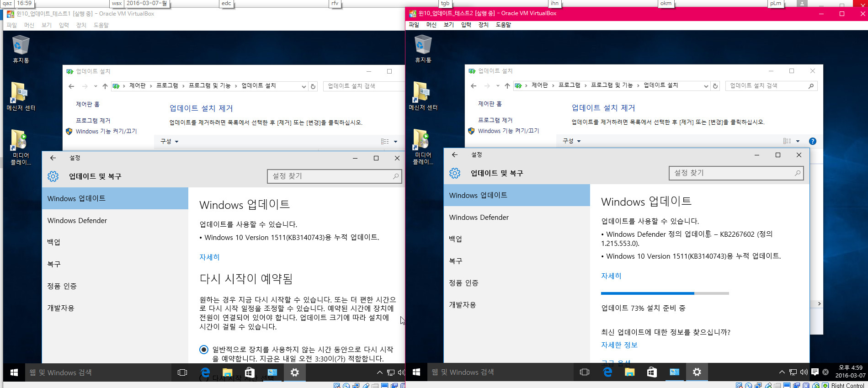
Task: Select 정품 인증 in right Settings sidebar
Action: point(517,283)
